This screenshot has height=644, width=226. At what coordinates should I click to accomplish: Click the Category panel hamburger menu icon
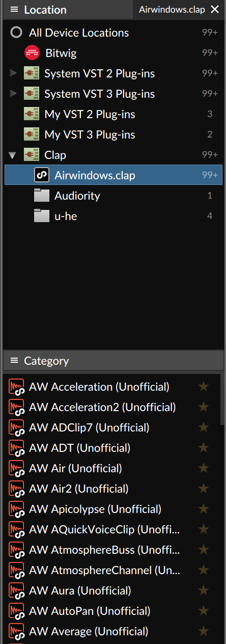pos(14,361)
